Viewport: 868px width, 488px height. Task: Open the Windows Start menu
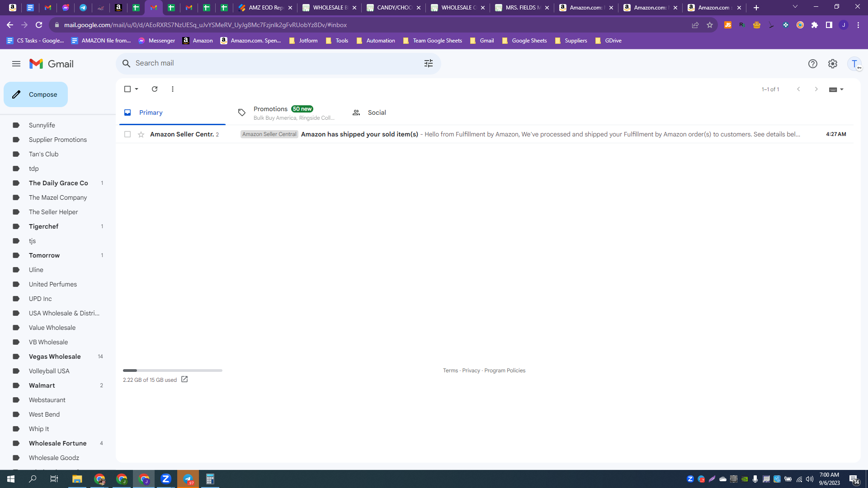(11, 479)
